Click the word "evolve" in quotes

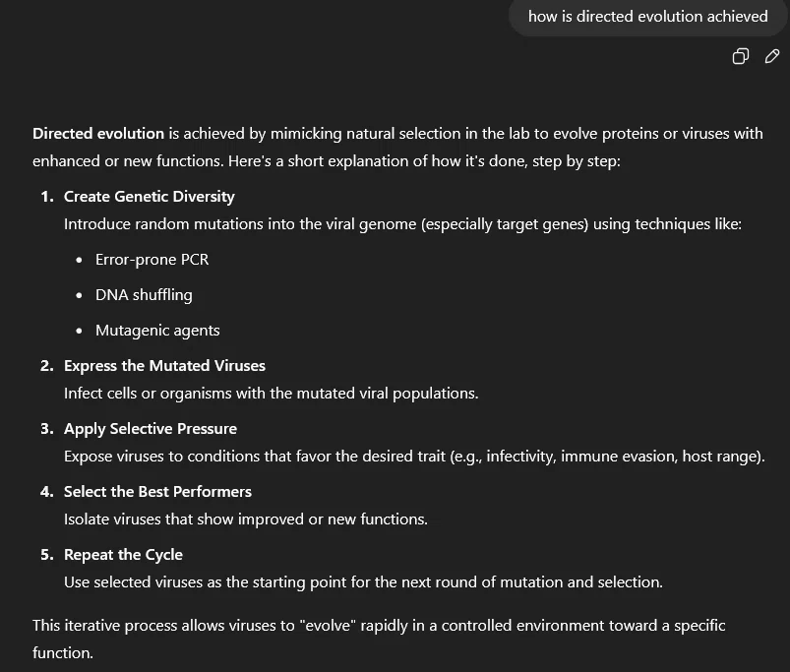[328, 626]
